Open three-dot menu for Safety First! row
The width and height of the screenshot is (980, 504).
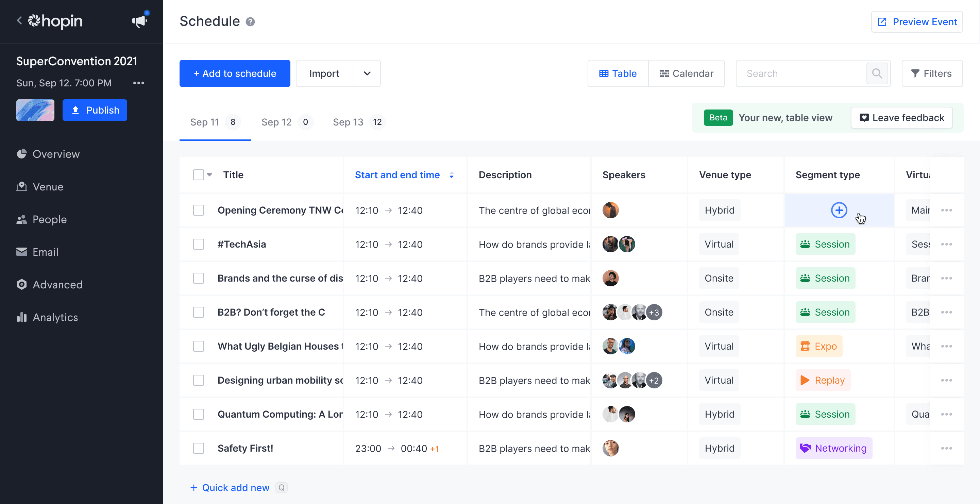(946, 449)
